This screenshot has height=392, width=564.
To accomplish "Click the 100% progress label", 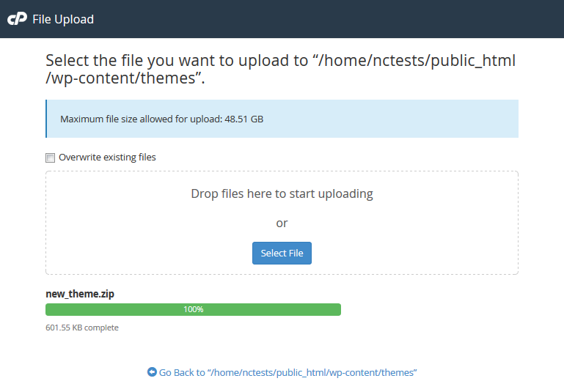I will pos(194,309).
